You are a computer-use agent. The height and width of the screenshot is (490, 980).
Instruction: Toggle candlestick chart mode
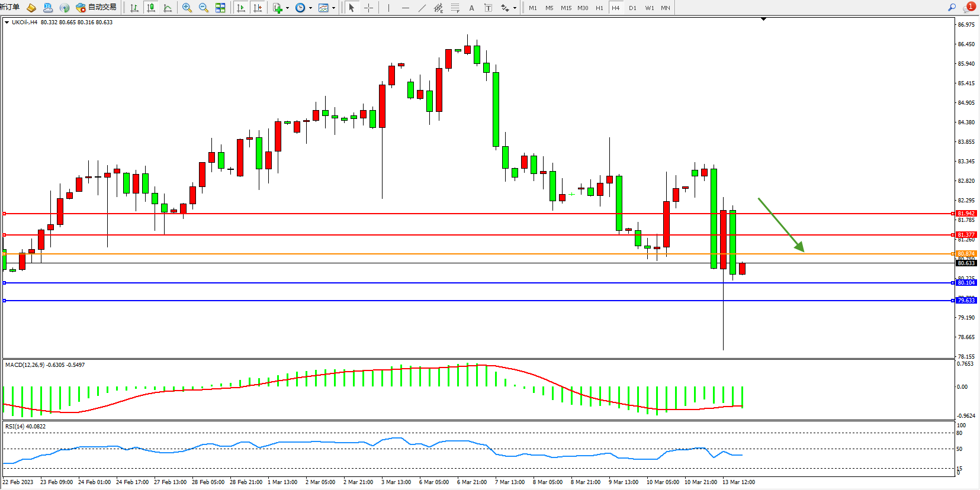click(x=151, y=8)
